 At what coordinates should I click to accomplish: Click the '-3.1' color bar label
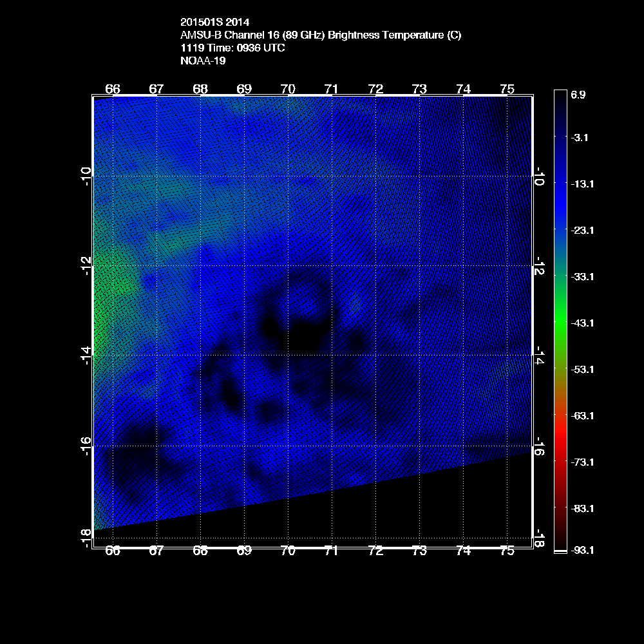pos(580,138)
